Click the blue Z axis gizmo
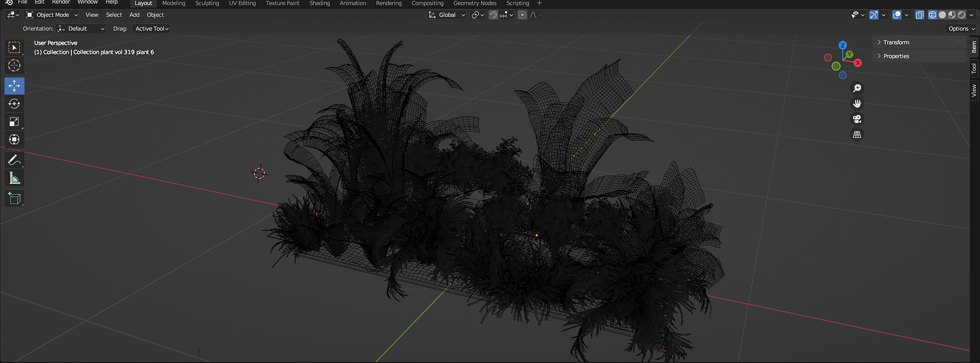Image resolution: width=980 pixels, height=363 pixels. [x=843, y=45]
